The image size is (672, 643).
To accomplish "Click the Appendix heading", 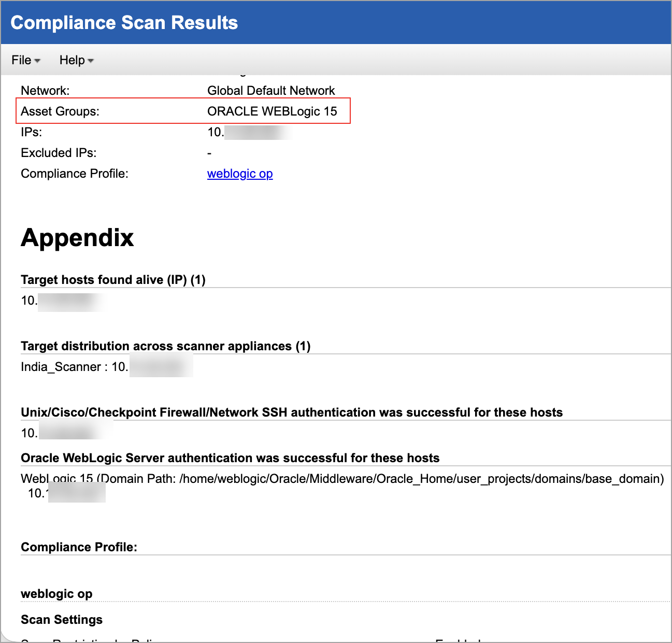I will click(x=77, y=238).
